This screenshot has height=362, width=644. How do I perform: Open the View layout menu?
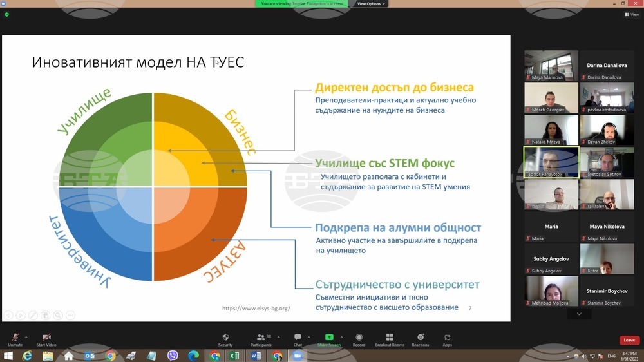click(x=632, y=14)
